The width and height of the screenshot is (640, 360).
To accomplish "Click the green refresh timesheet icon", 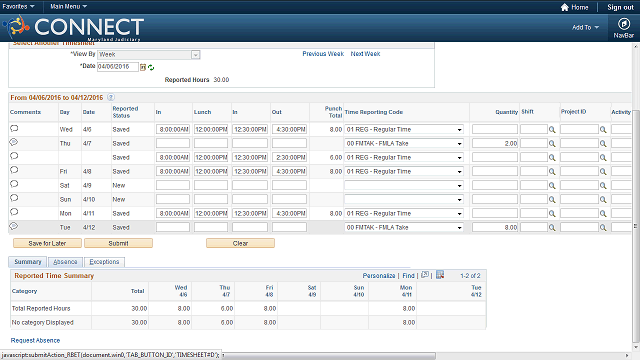I will (151, 67).
